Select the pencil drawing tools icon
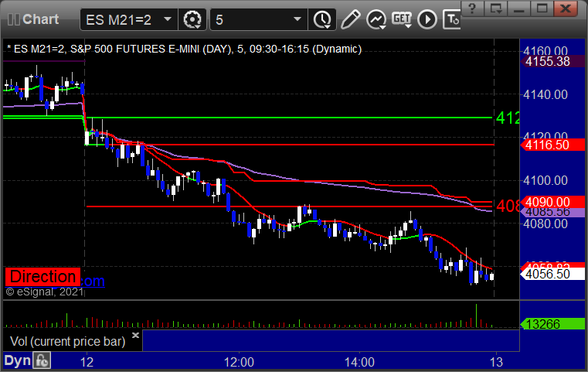This screenshot has width=588, height=372. [x=350, y=19]
